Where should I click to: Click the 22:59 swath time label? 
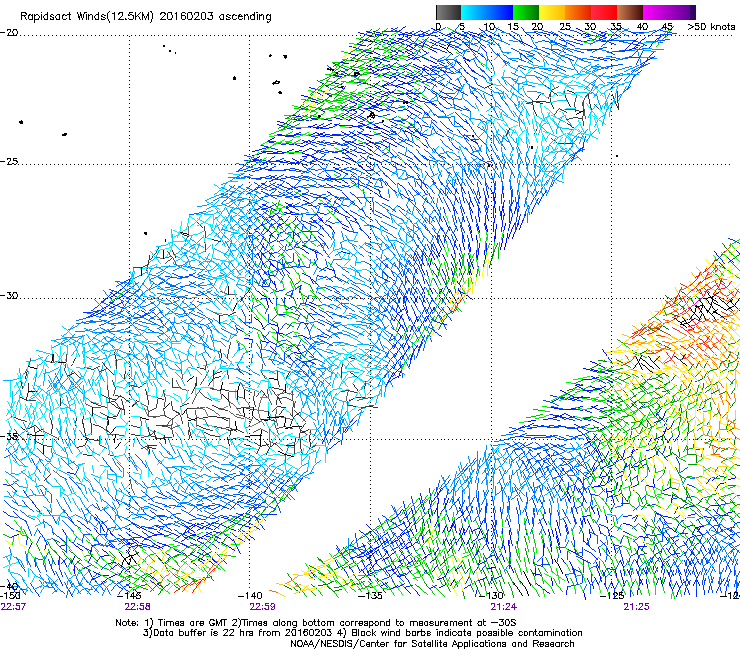pyautogui.click(x=262, y=606)
